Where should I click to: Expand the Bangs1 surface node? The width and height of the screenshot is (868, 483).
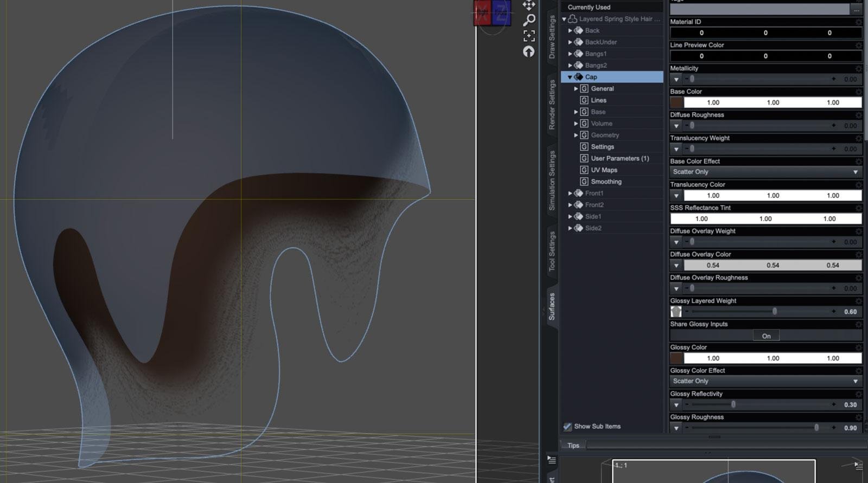point(570,54)
